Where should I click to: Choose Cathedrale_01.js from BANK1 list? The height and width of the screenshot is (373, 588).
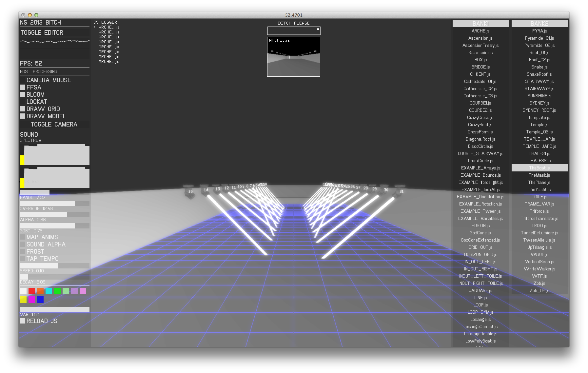(480, 81)
